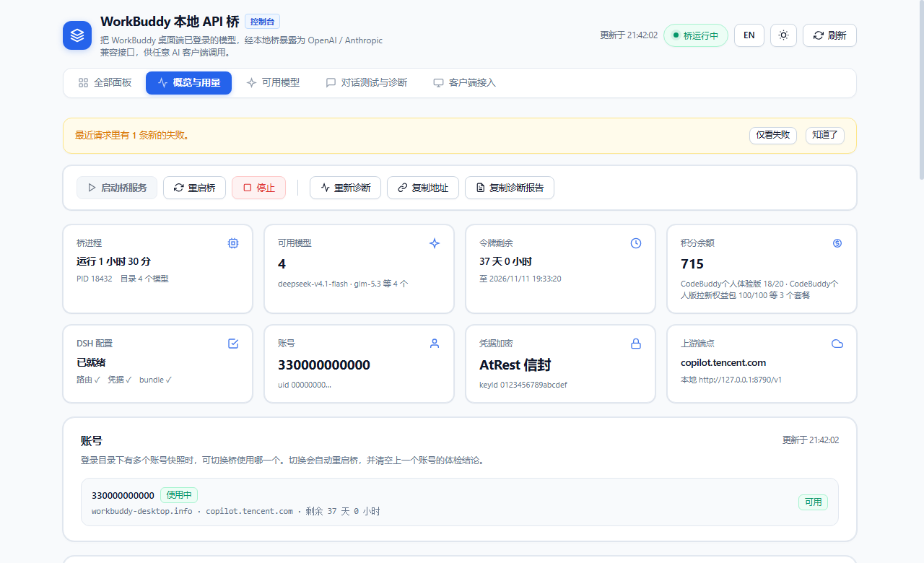This screenshot has width=924, height=563.
Task: Select the account row 330000000000
Action: [460, 502]
